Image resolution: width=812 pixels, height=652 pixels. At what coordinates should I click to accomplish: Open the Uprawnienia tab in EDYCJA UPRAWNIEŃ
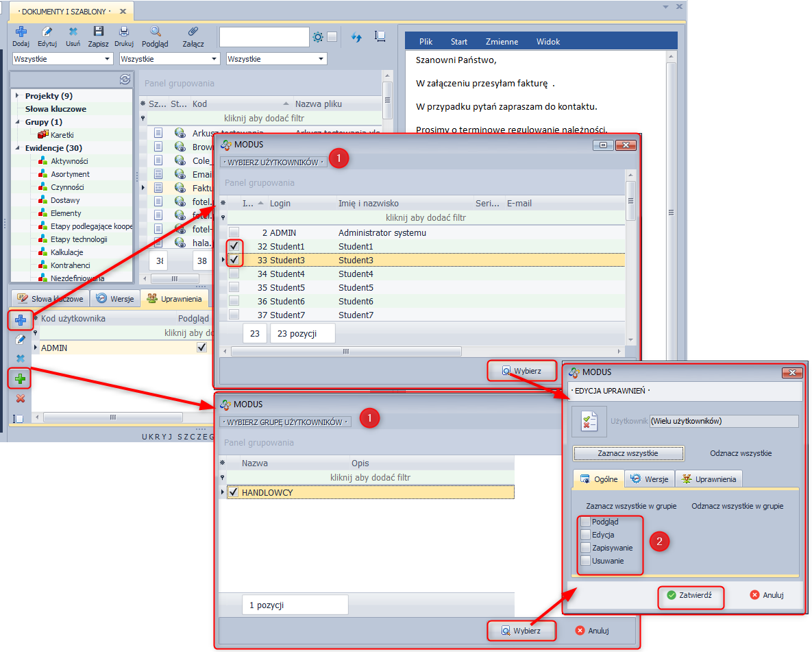pyautogui.click(x=709, y=479)
